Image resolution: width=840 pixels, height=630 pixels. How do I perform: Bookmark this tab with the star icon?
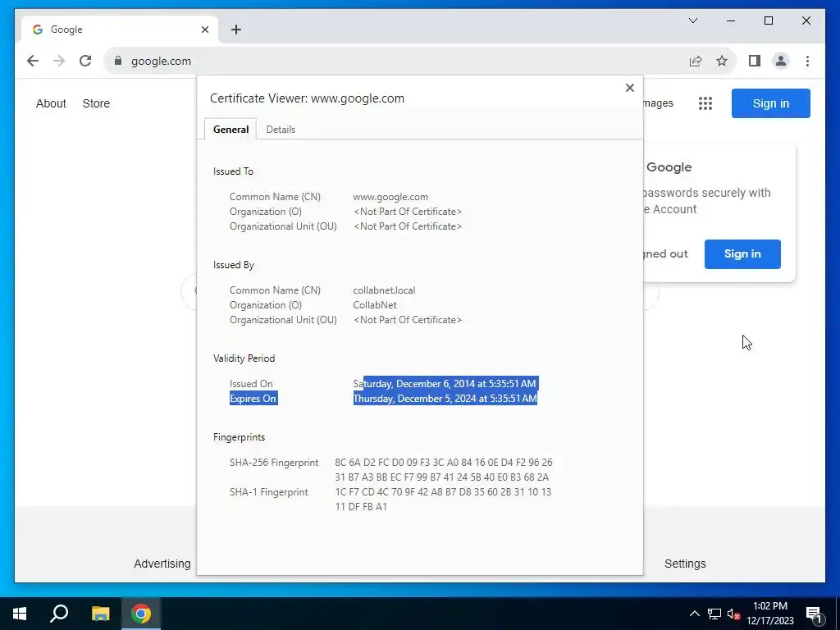tap(722, 61)
